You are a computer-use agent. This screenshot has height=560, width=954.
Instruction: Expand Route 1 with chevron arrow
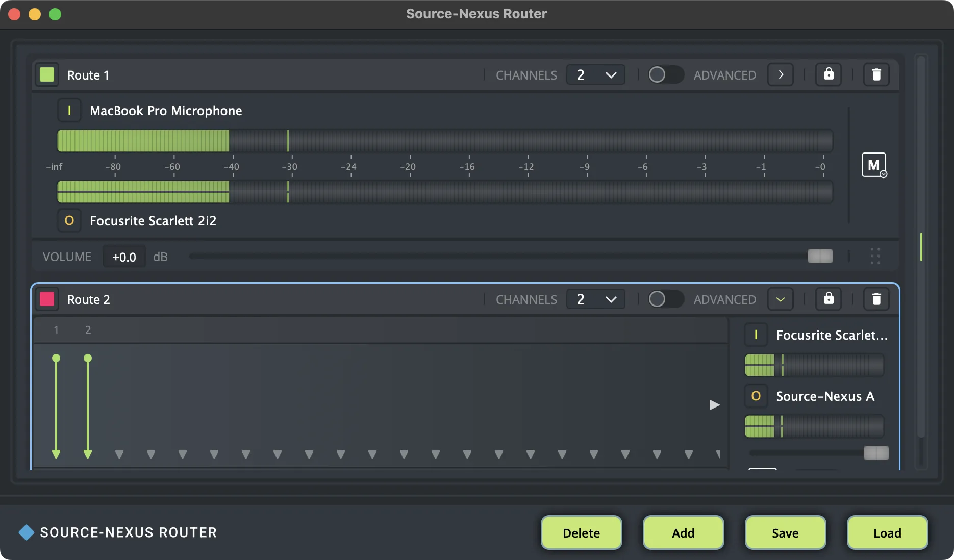point(781,74)
